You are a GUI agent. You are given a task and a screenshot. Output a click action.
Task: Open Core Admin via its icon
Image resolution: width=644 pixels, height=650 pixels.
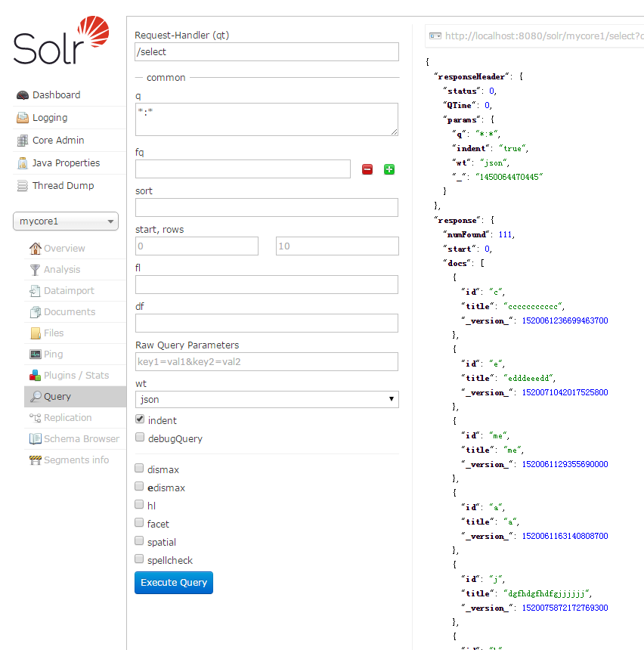pyautogui.click(x=22, y=141)
